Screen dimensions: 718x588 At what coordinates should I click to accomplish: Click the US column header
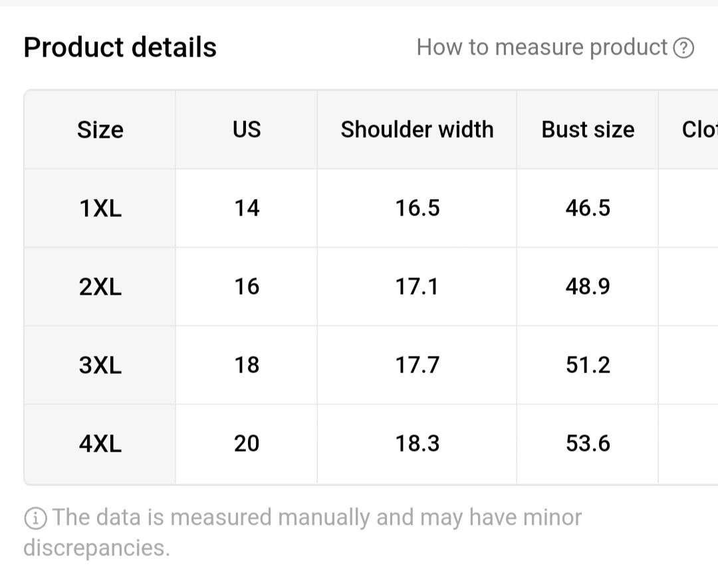point(246,129)
